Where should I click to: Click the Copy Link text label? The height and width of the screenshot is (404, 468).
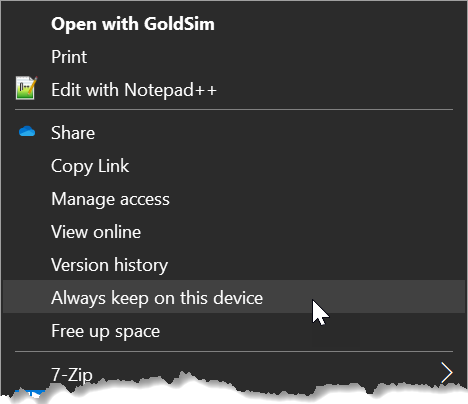point(90,166)
